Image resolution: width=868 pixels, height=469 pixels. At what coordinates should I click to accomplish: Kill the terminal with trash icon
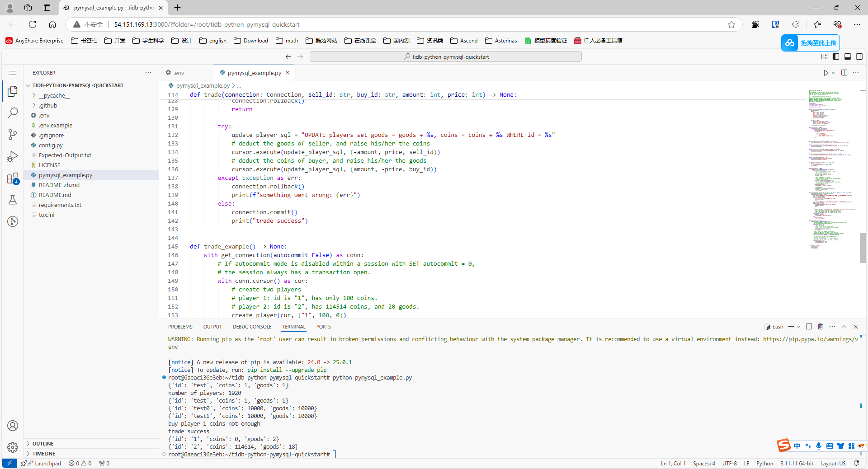tap(821, 327)
